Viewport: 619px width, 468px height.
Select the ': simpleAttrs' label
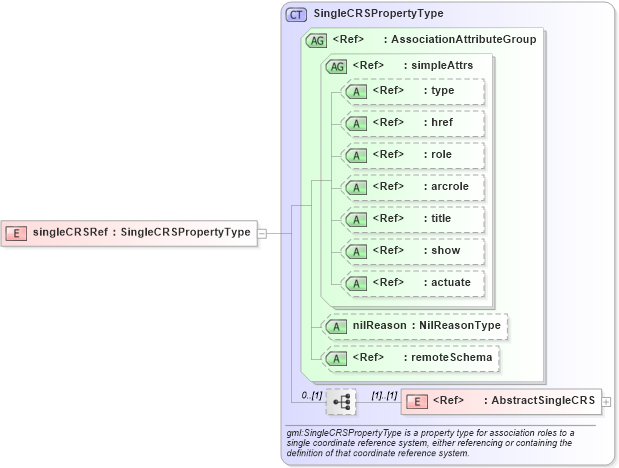(x=438, y=65)
